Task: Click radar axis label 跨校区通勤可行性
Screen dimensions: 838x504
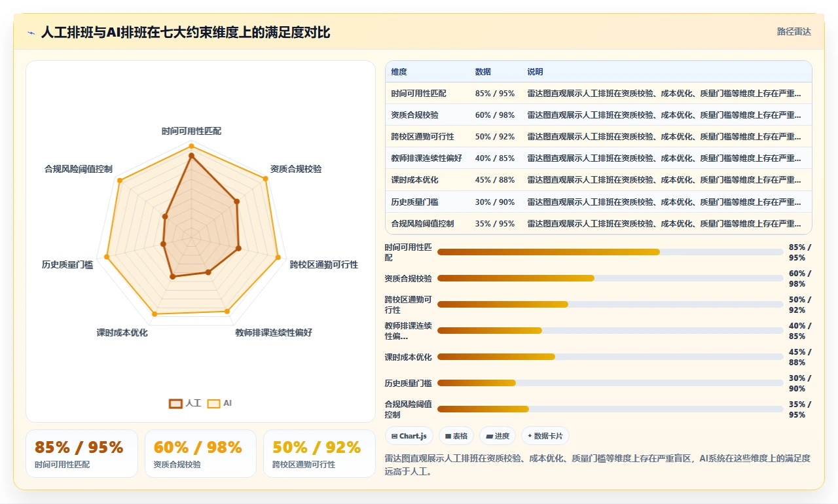Action: click(x=324, y=264)
